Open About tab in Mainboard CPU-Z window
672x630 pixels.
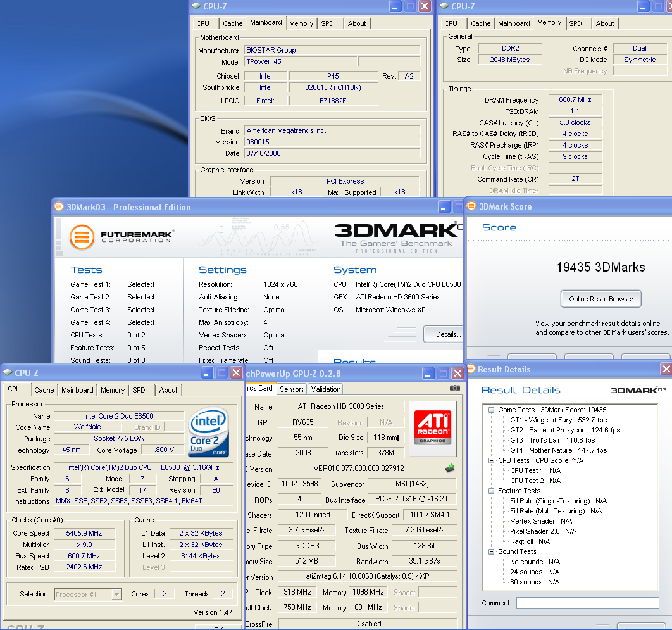pyautogui.click(x=357, y=23)
